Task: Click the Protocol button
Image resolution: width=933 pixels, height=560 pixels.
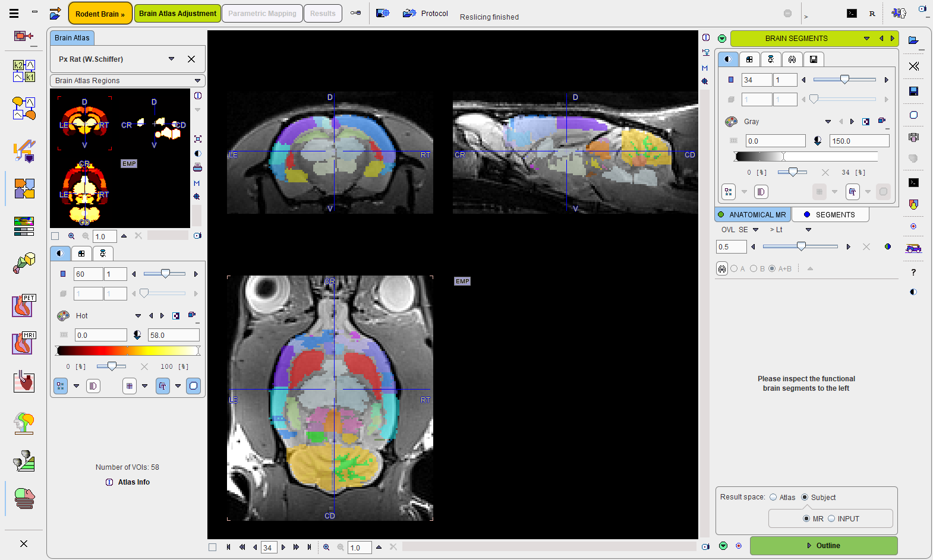Action: (x=425, y=13)
